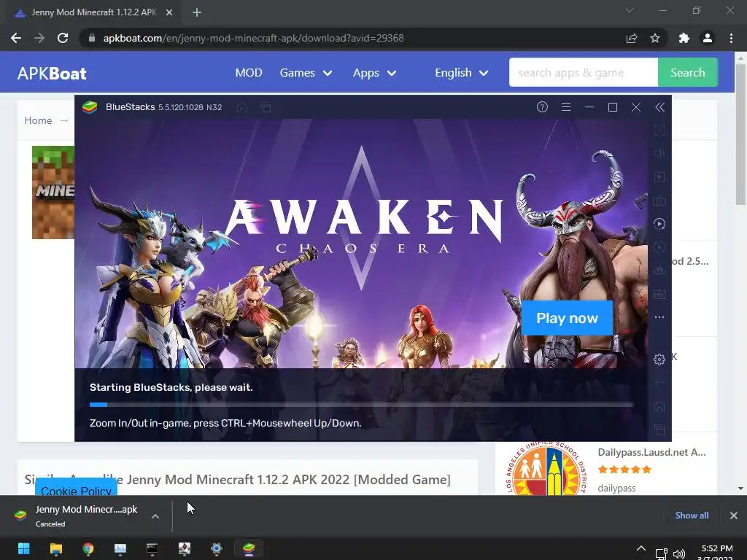Screen dimensions: 747x560
Task: Click the LA Unified School District thumbnail
Action: point(546,468)
